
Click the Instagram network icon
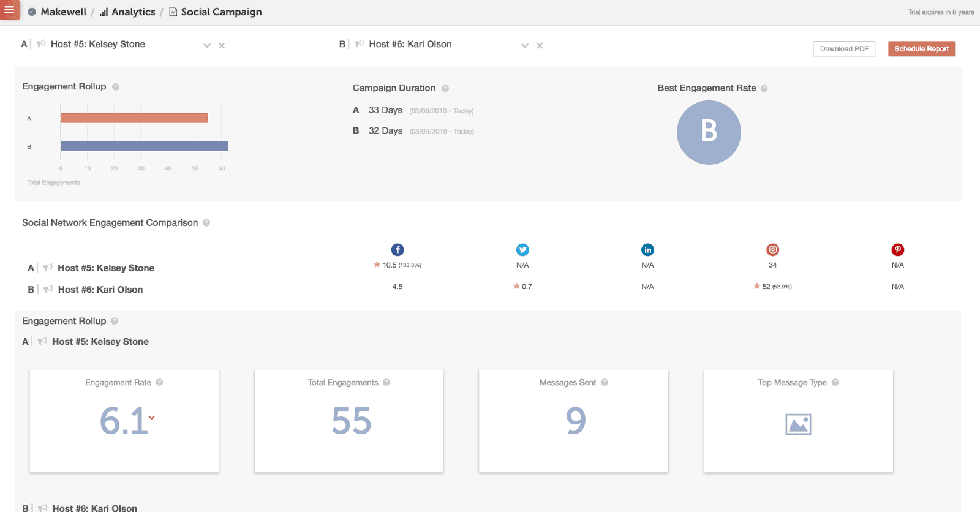pos(773,250)
